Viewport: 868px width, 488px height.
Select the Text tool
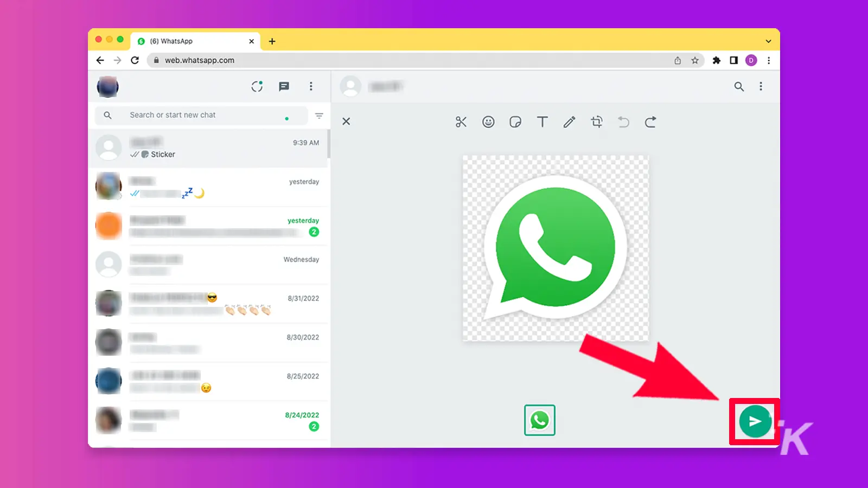coord(542,122)
